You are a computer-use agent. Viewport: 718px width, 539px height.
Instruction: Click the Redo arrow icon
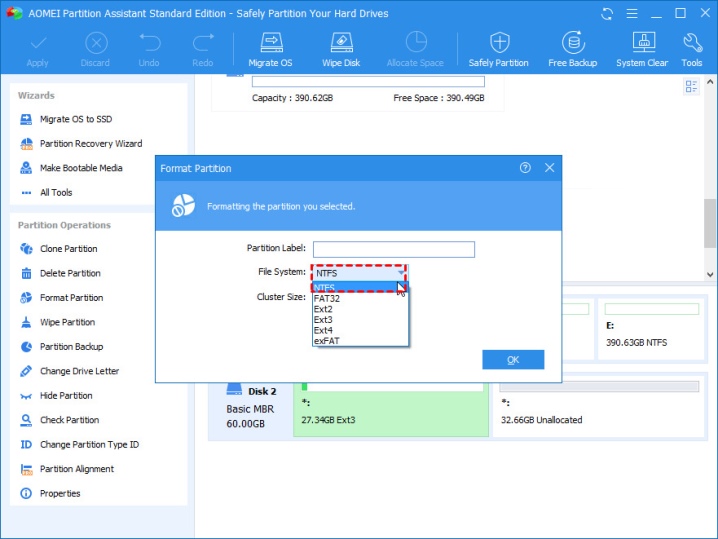click(x=203, y=43)
